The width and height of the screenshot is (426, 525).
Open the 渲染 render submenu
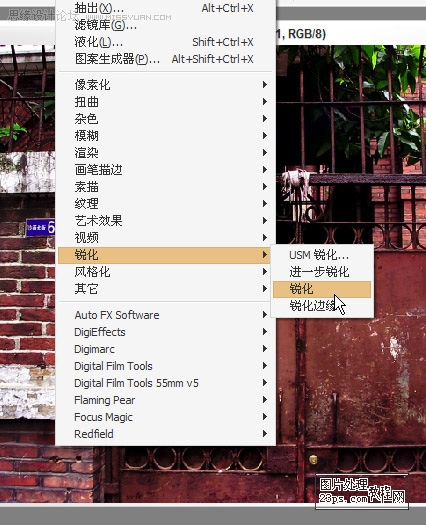166,153
